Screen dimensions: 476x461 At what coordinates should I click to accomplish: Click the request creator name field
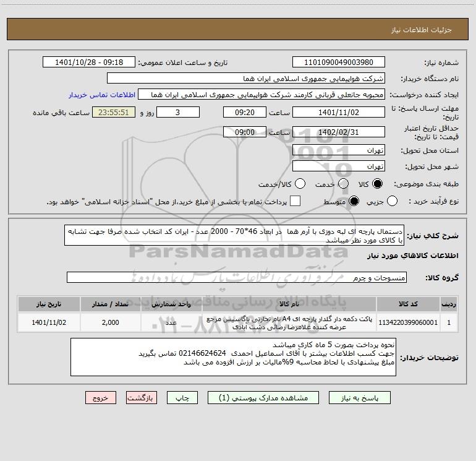point(261,95)
